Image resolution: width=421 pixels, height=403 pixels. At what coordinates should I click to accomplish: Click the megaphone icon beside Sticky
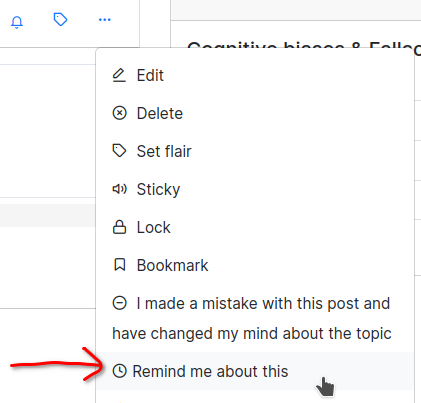coord(119,189)
